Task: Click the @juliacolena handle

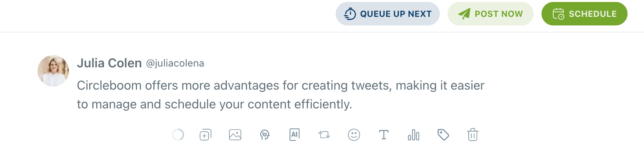Action: [x=175, y=63]
